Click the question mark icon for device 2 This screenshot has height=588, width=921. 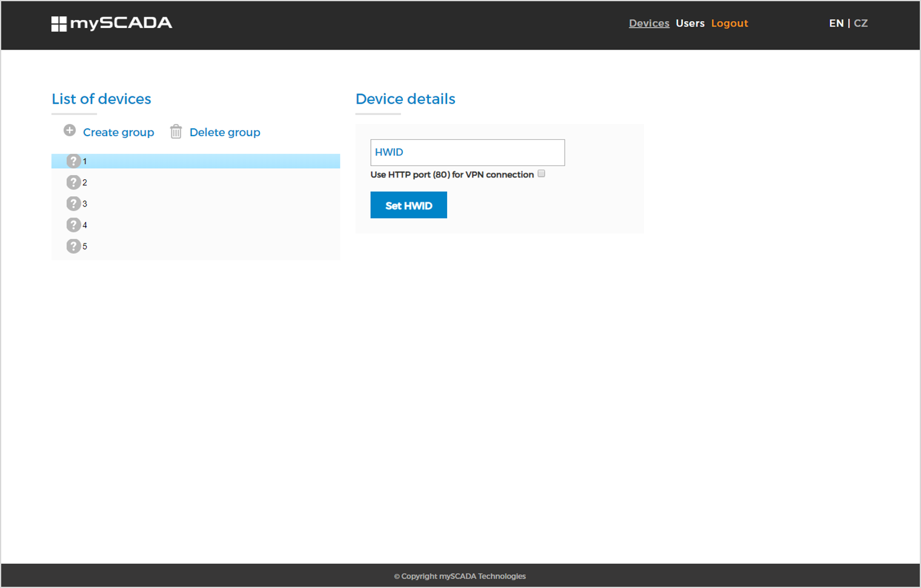point(73,182)
